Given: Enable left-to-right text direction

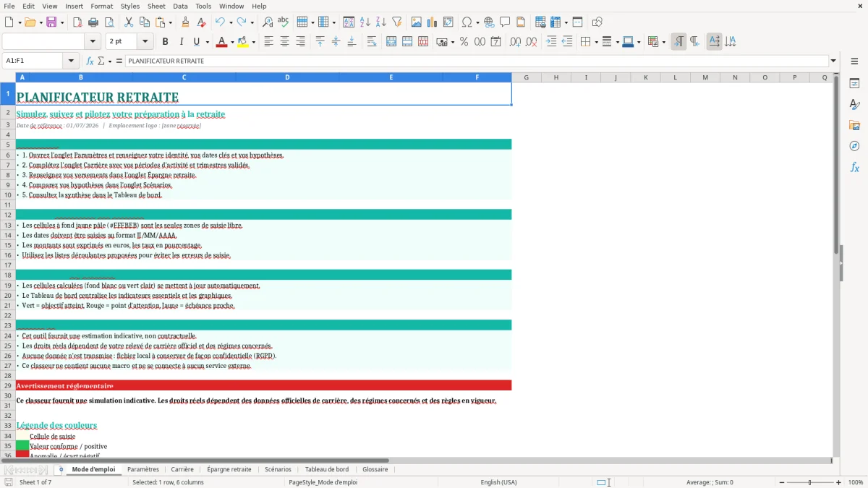Looking at the screenshot, I should tap(678, 42).
